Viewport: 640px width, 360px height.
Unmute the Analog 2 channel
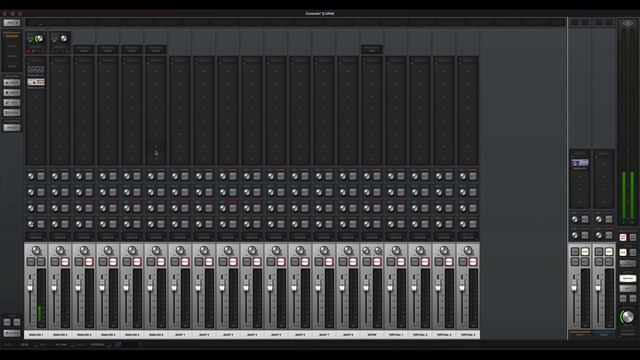tap(65, 262)
